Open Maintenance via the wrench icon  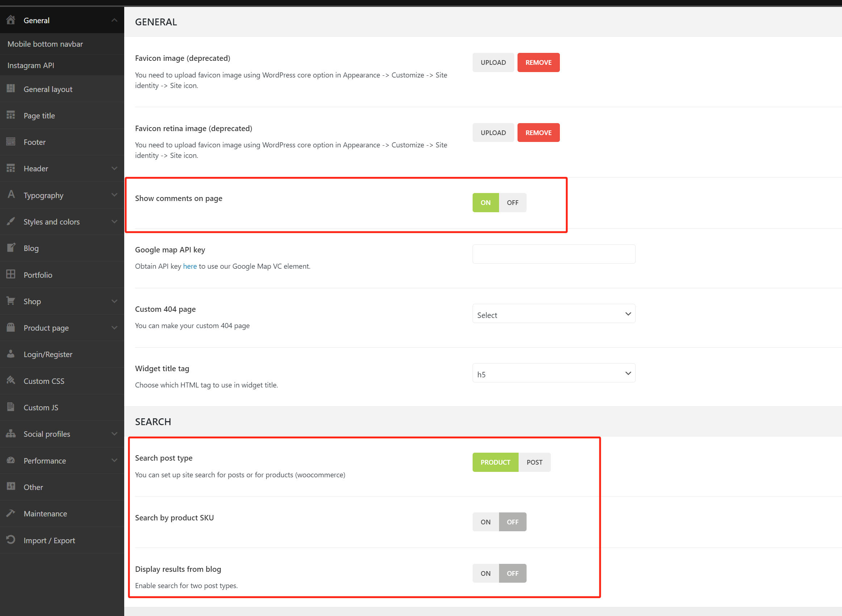click(x=11, y=514)
